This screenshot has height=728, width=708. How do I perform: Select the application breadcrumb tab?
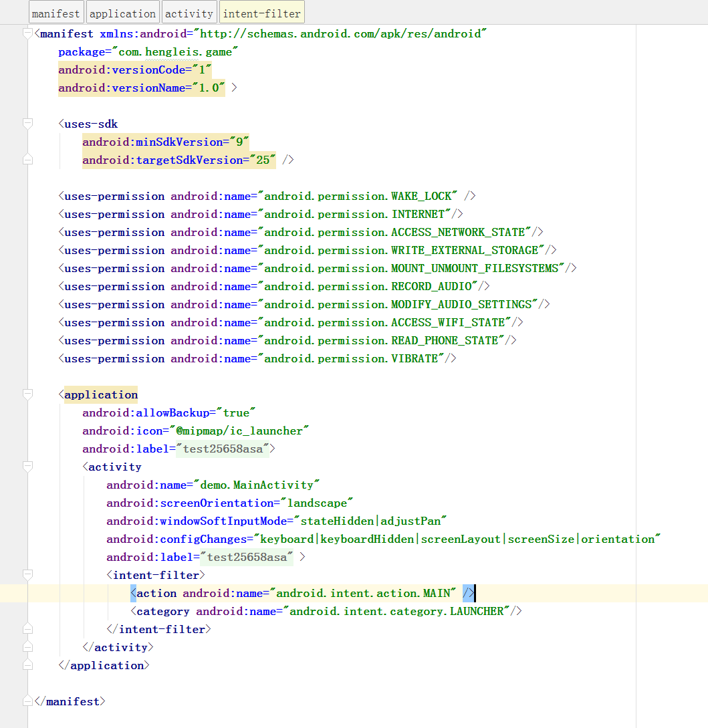click(x=122, y=13)
